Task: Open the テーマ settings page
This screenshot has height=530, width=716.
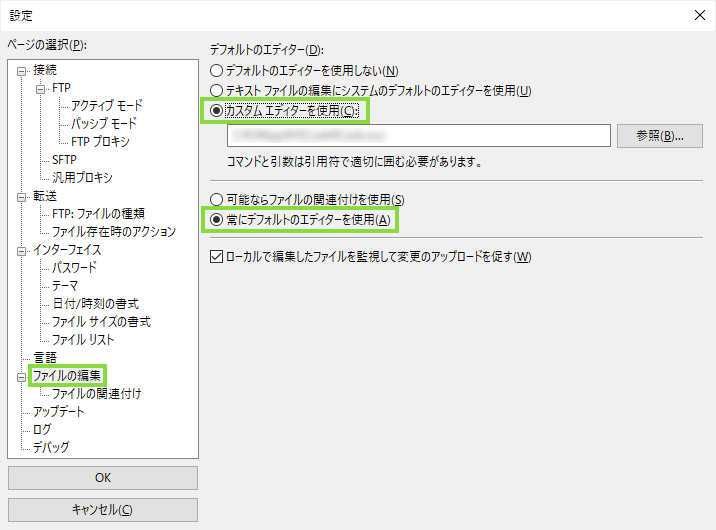Action: [65, 286]
